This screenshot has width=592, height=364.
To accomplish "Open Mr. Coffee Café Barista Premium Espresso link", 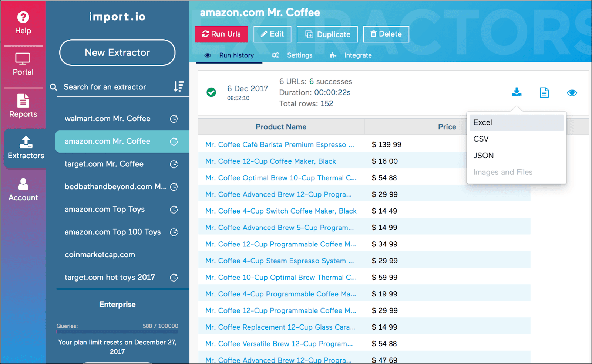I will click(280, 144).
